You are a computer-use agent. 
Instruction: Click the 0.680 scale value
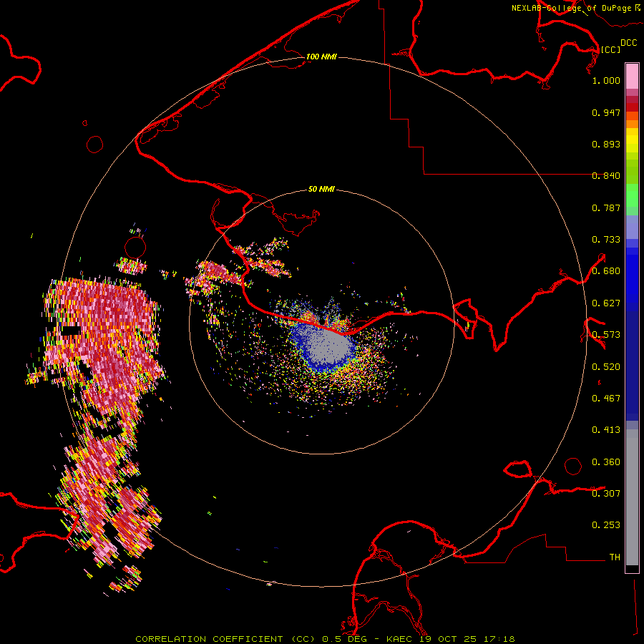[x=606, y=271]
